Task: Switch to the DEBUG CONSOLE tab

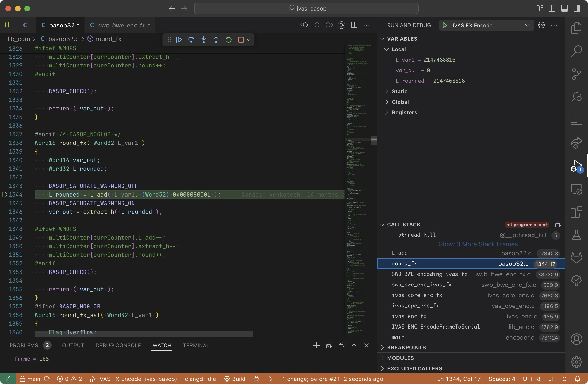Action: point(118,345)
